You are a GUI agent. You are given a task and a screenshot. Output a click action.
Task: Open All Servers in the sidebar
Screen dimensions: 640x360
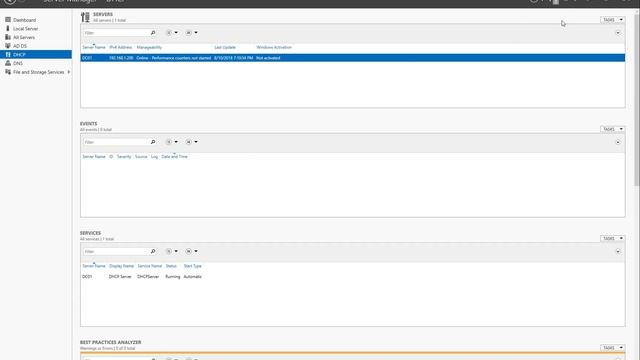[24, 37]
